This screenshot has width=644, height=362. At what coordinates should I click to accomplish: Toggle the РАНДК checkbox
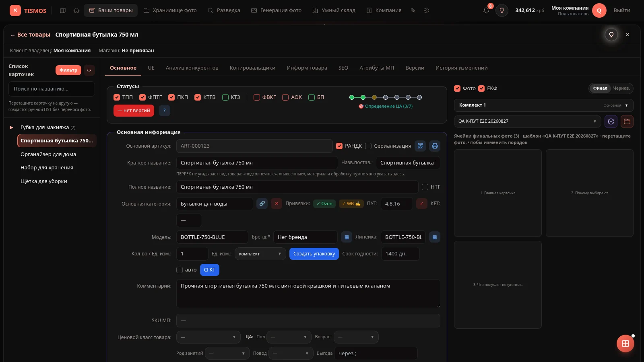tap(339, 146)
